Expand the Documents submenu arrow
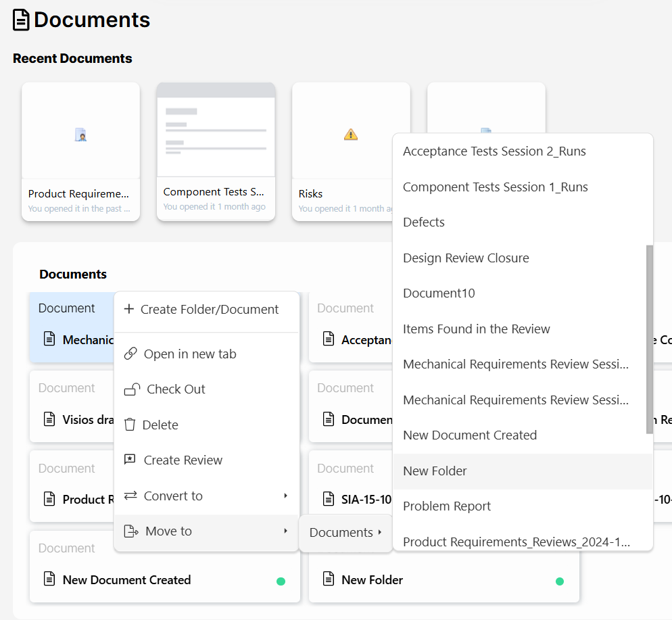 pyautogui.click(x=379, y=533)
